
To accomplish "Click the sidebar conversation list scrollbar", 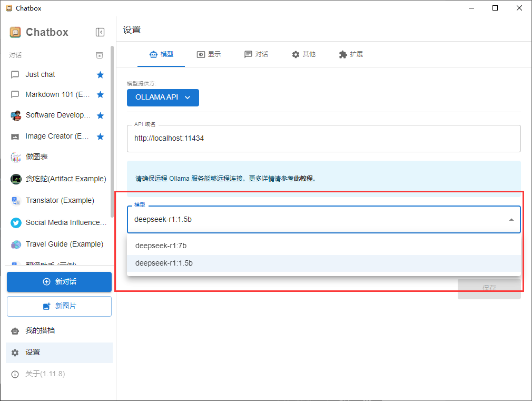I will (112, 132).
